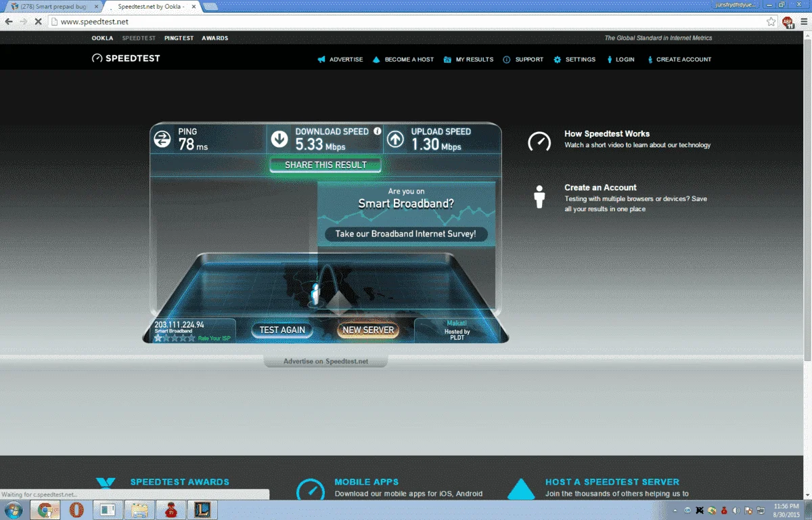Click the 78 ms ping value
Screen dimensions: 812x520
point(193,144)
